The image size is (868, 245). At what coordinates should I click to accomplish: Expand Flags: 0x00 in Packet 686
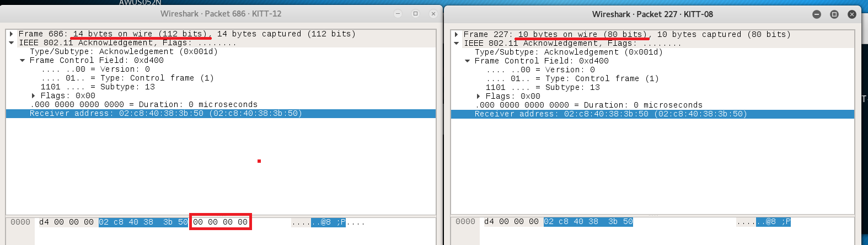[34, 96]
